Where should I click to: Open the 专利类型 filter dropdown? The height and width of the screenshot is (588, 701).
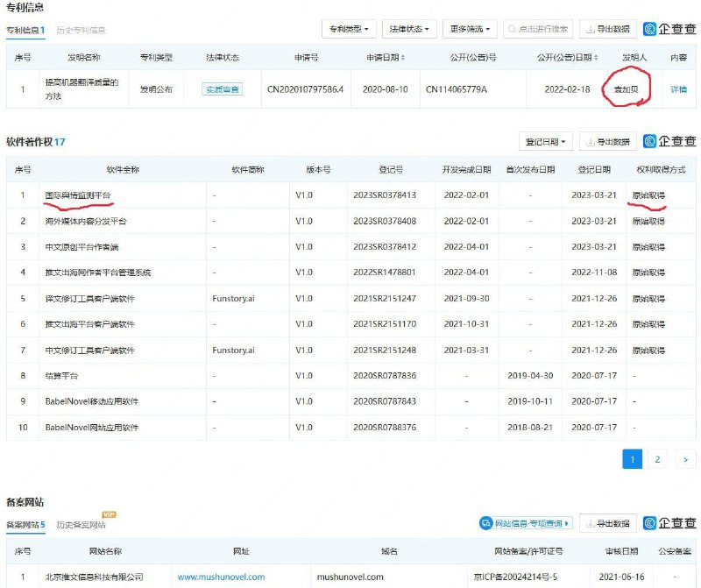(x=350, y=29)
